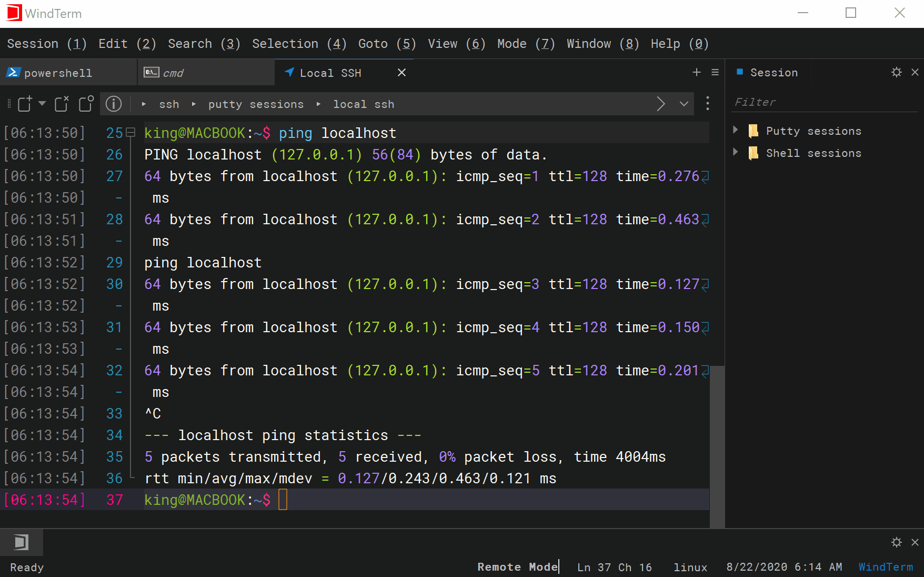Click the new session icon
This screenshot has width=924, height=577.
[25, 104]
